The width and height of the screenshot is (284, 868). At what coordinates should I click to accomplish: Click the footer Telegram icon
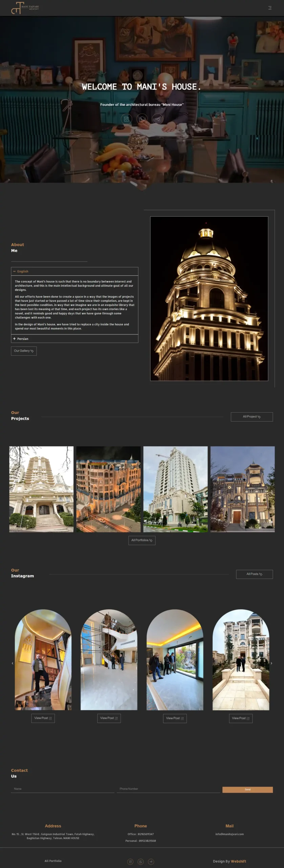151,862
